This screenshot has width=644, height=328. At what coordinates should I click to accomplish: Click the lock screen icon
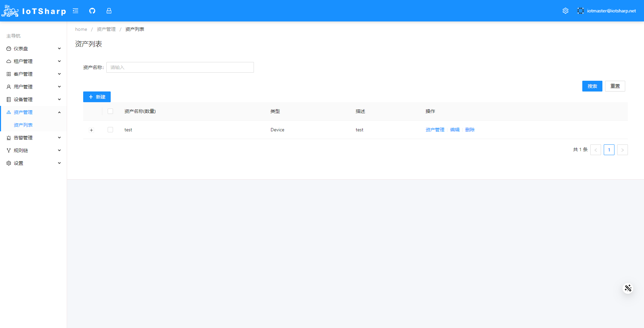pos(109,11)
